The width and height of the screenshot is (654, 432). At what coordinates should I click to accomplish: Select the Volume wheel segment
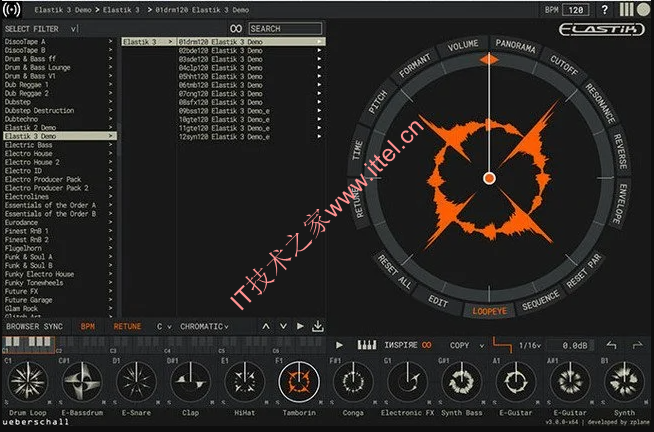pos(463,45)
